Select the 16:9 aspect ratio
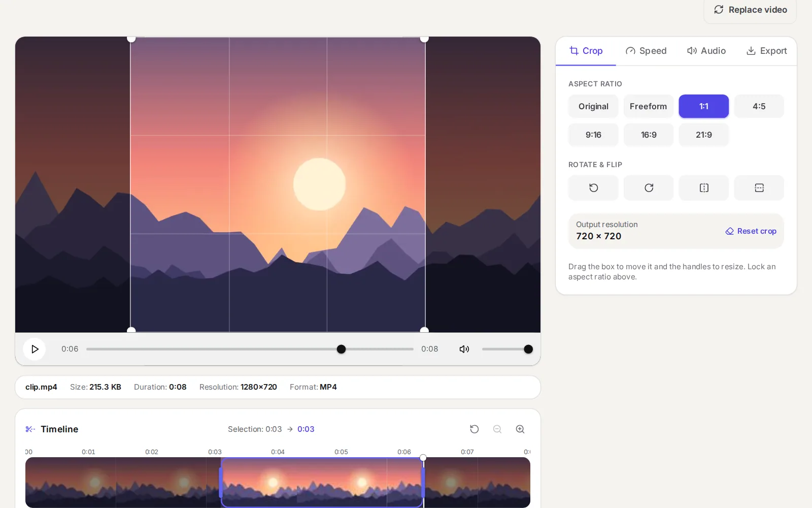 point(649,135)
